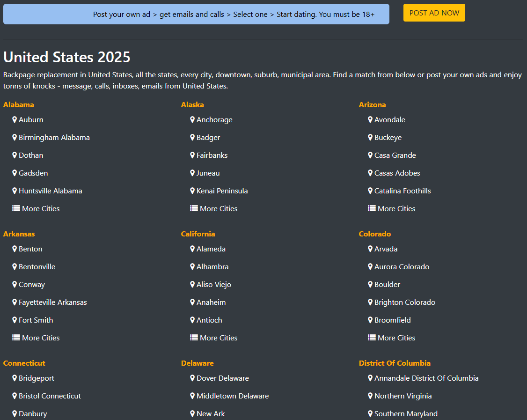Open the Connecticut state heading
This screenshot has height=420, width=527.
click(24, 363)
